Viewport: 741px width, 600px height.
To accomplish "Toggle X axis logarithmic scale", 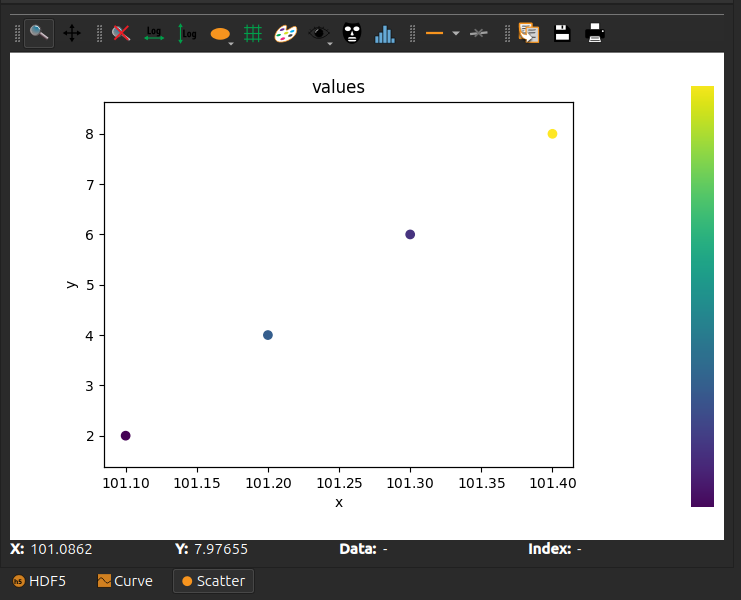I will [154, 33].
